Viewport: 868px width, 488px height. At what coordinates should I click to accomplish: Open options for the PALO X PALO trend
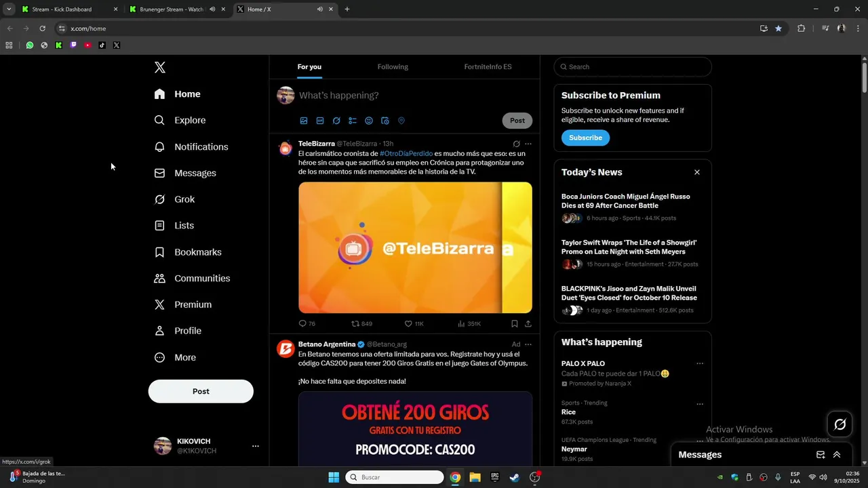pyautogui.click(x=700, y=364)
